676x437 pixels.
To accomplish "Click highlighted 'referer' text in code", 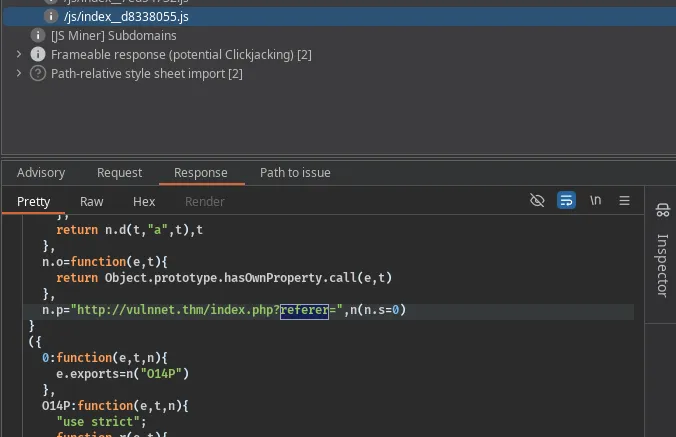I will [x=304, y=311].
